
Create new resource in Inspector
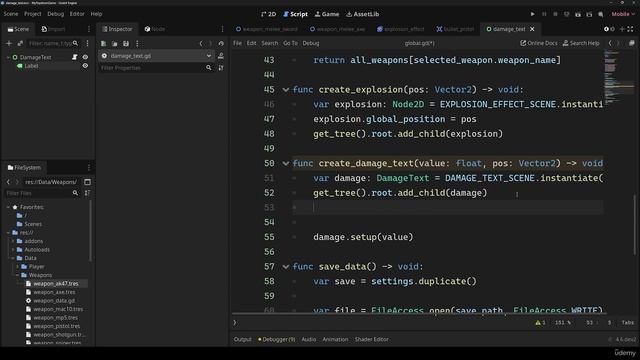(x=104, y=43)
